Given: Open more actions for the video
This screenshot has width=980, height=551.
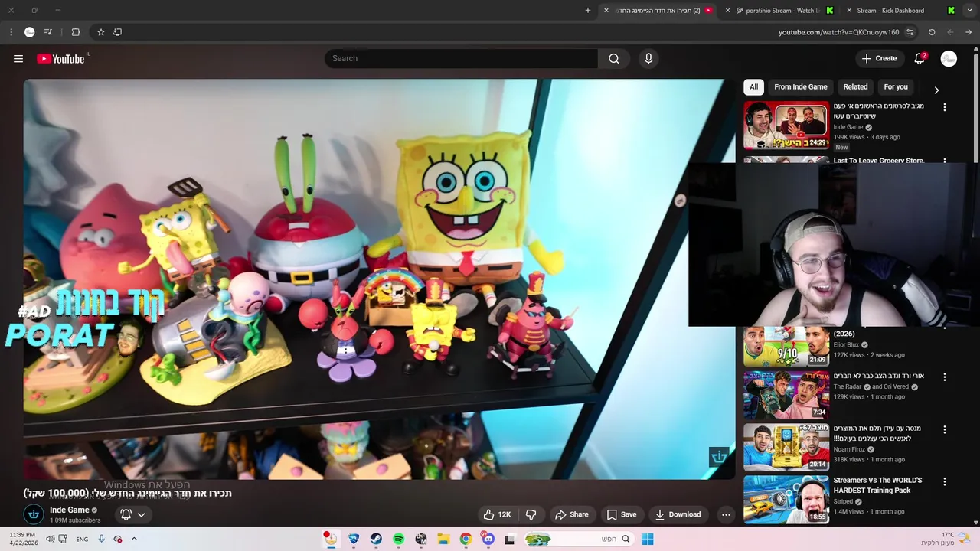Looking at the screenshot, I should tap(726, 514).
